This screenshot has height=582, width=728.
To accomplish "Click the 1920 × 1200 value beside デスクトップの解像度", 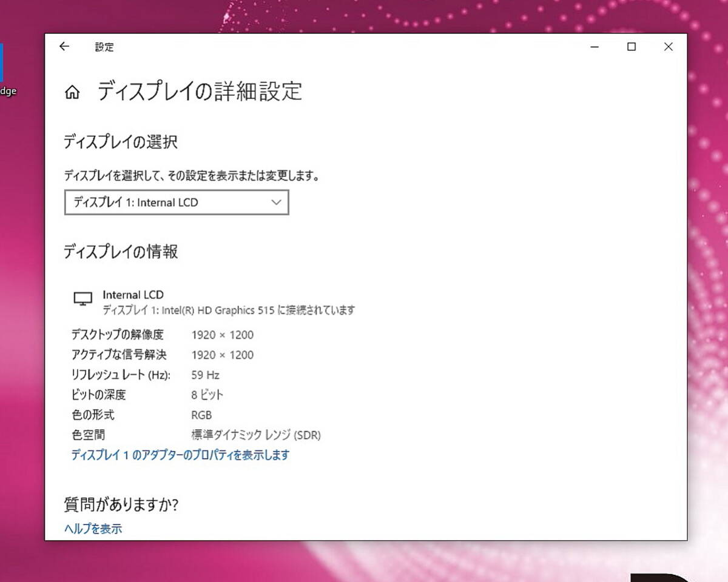I will click(223, 335).
